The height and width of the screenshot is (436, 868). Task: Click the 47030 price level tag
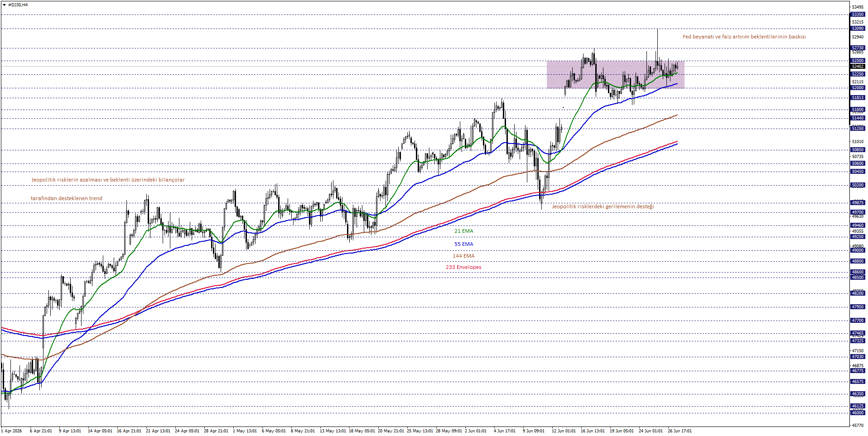[x=858, y=357]
